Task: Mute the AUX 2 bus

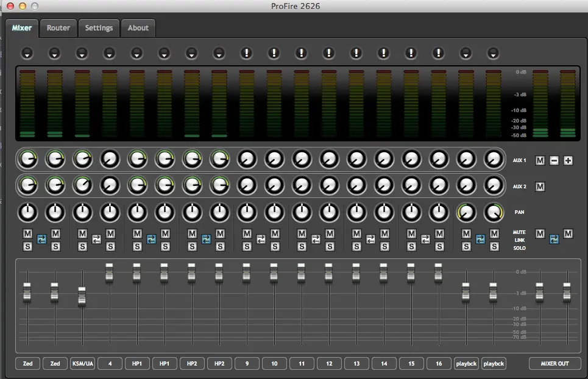Action: coord(540,186)
